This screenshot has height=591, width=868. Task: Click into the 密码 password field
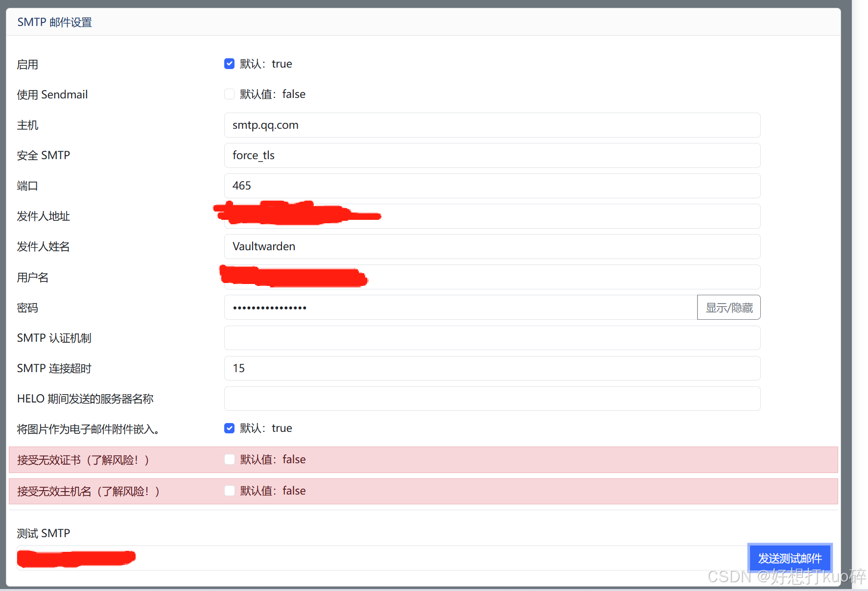point(461,307)
